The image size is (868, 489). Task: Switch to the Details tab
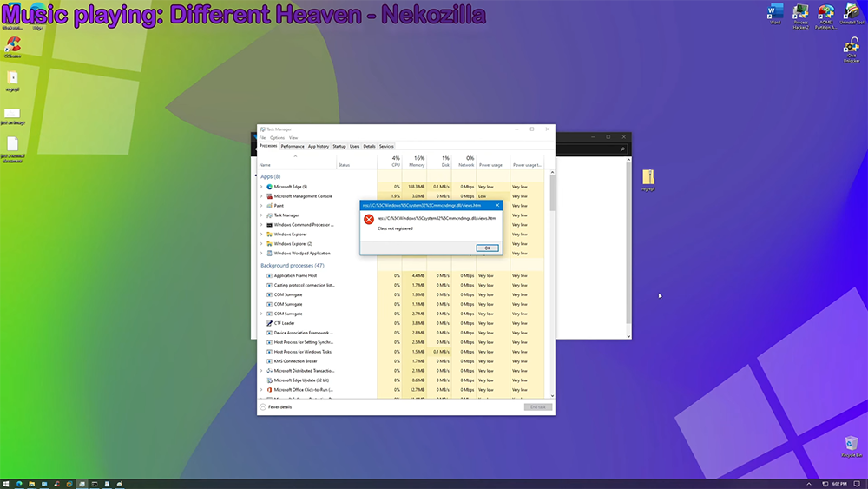(369, 146)
